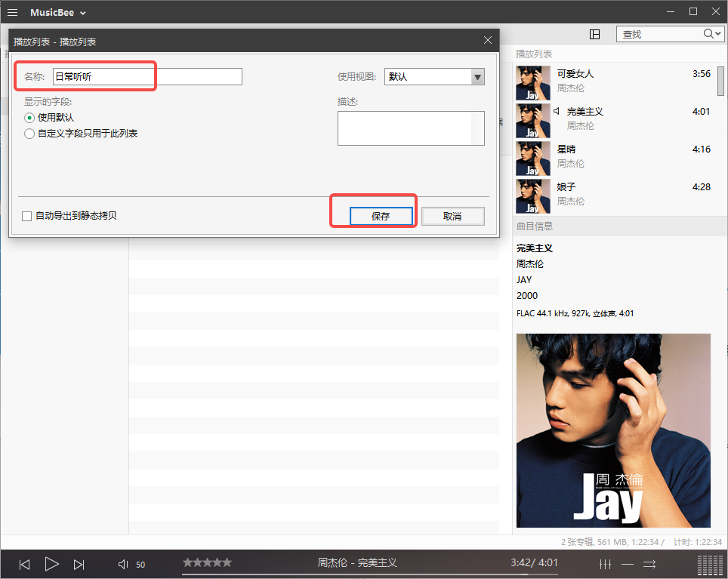Click the playlist panel scrollbar

click(720, 82)
